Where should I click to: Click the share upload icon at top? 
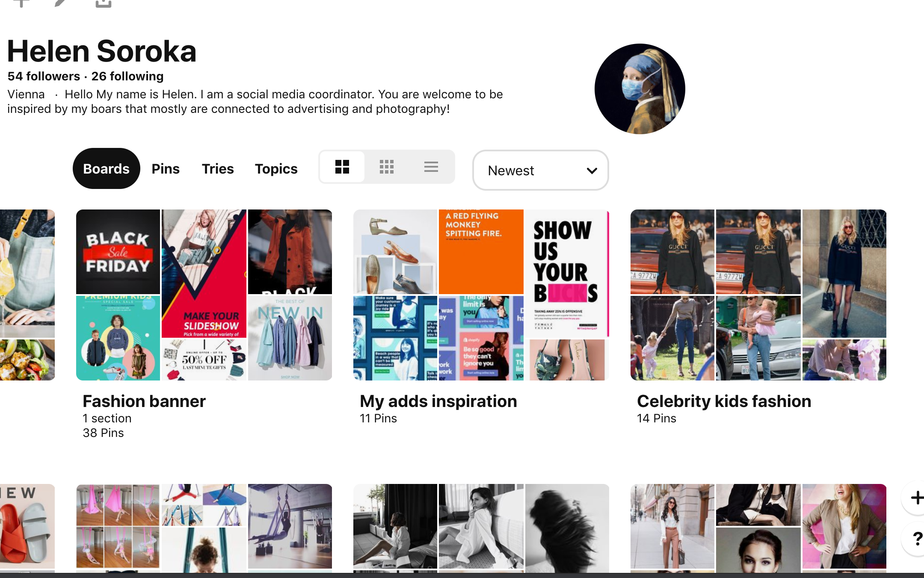[x=103, y=3]
